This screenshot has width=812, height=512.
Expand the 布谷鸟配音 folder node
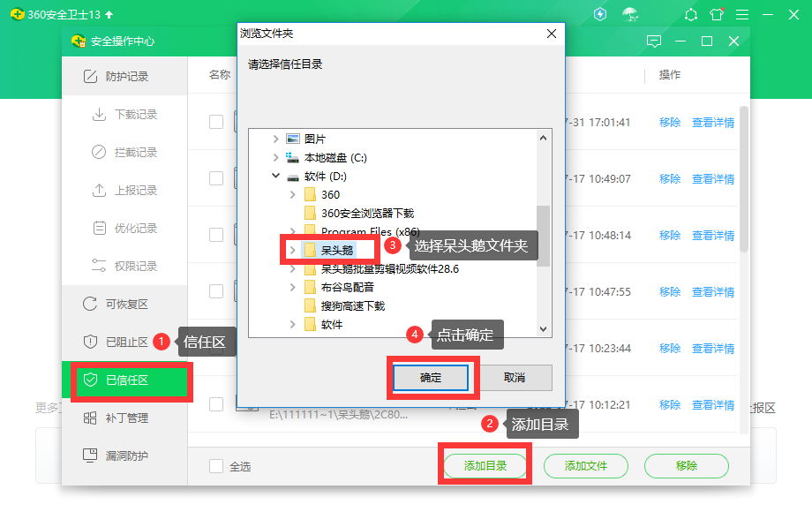tap(293, 287)
